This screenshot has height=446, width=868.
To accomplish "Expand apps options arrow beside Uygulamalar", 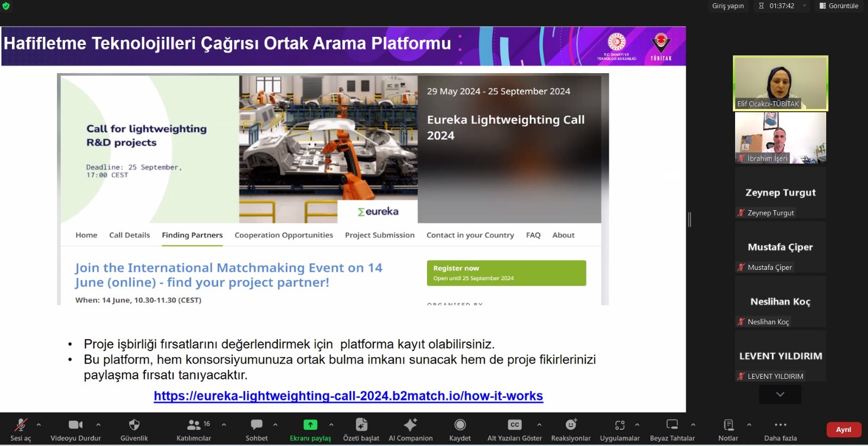I will tap(637, 425).
